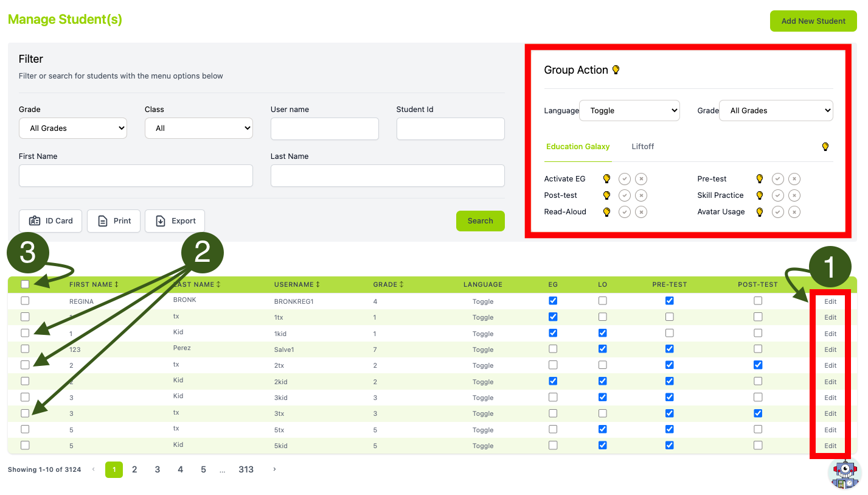Open the Group Action Grade dropdown
Viewport: 868px width, 495px height.
pos(776,111)
